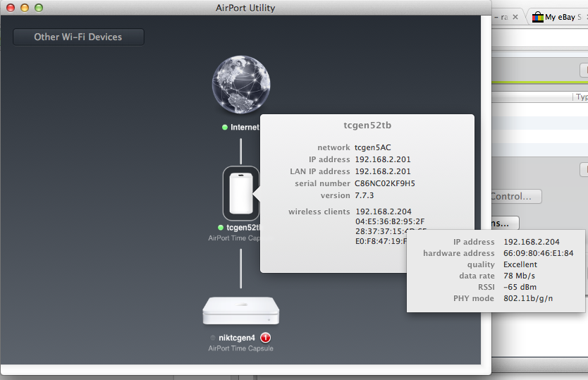The image size is (588, 380).
Task: Click the data rate value 78 Mb/s
Action: (519, 276)
